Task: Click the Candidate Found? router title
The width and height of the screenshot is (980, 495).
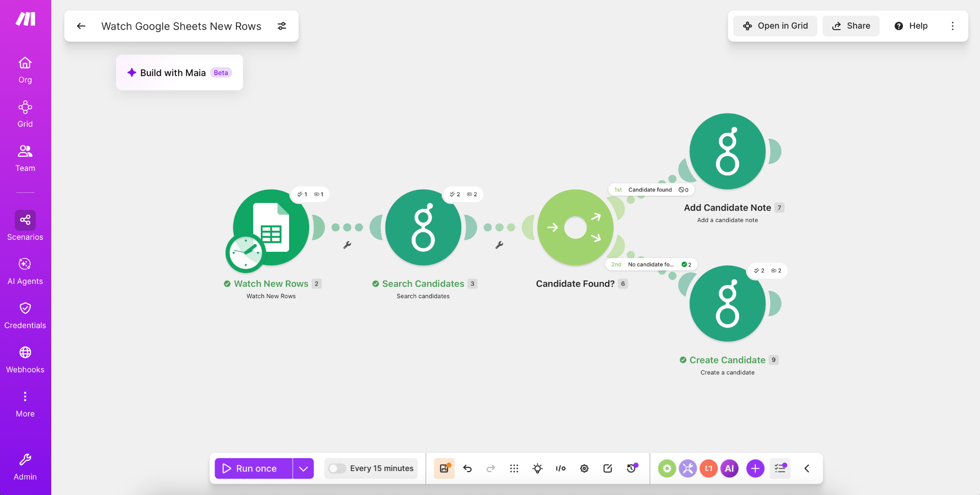Action: [575, 283]
